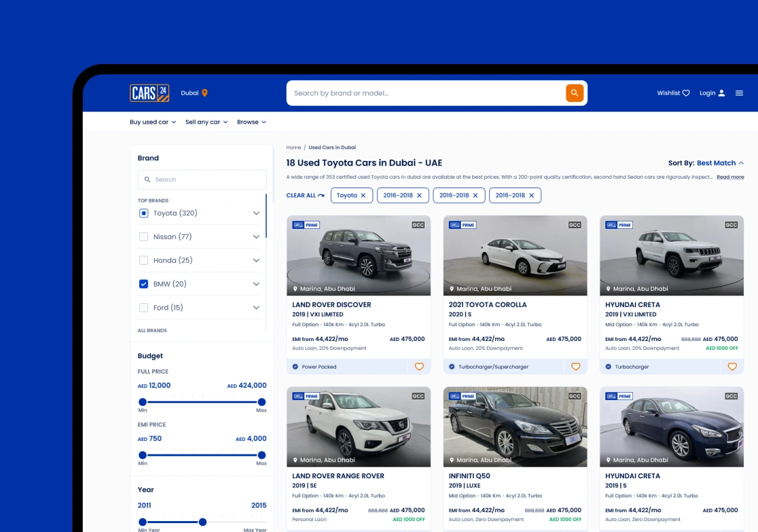
Task: Open the Land Rover Discover listing title
Action: point(332,305)
